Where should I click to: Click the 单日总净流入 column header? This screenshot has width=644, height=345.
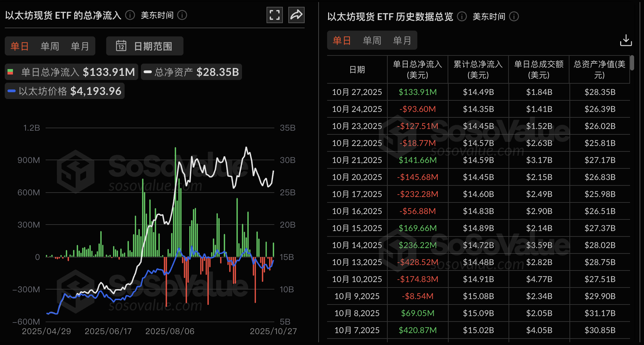coord(417,69)
